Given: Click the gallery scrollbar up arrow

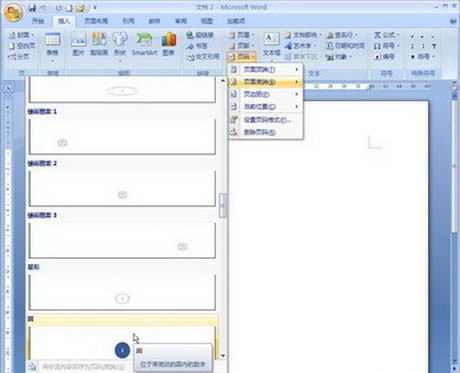Looking at the screenshot, I should (x=222, y=81).
